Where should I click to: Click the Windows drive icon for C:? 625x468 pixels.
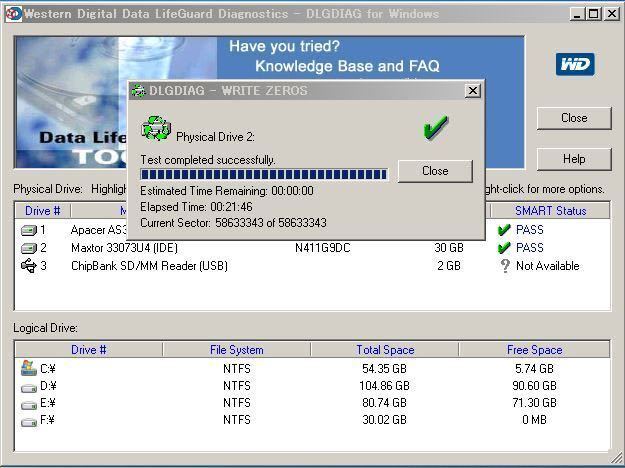pos(29,368)
